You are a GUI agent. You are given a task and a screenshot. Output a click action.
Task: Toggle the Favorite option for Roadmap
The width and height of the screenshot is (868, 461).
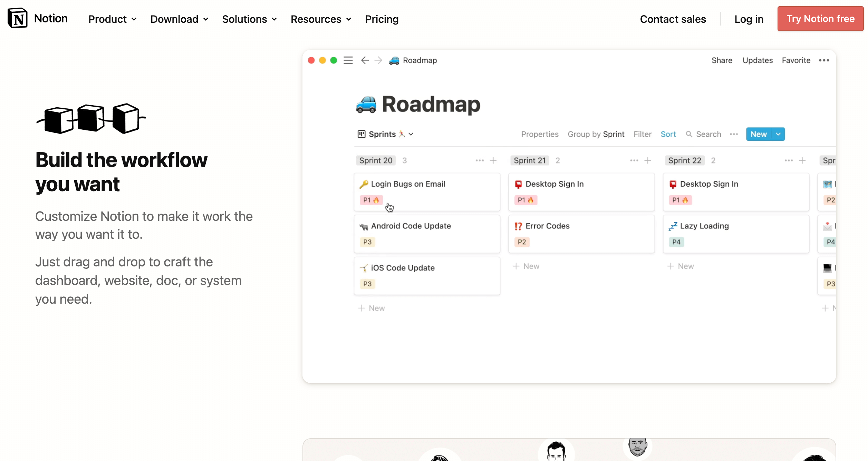pyautogui.click(x=796, y=60)
